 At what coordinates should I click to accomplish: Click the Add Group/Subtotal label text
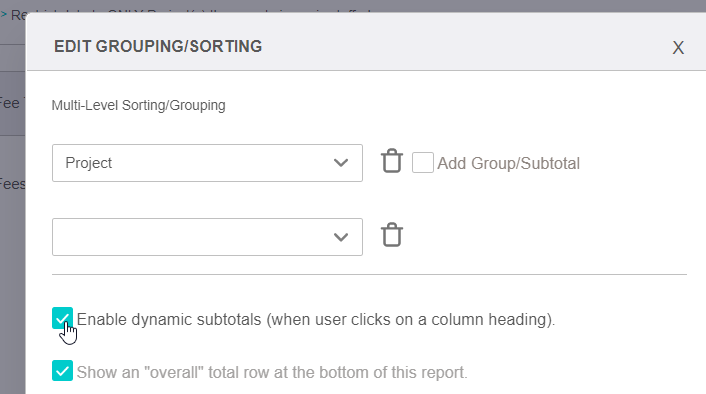click(508, 163)
